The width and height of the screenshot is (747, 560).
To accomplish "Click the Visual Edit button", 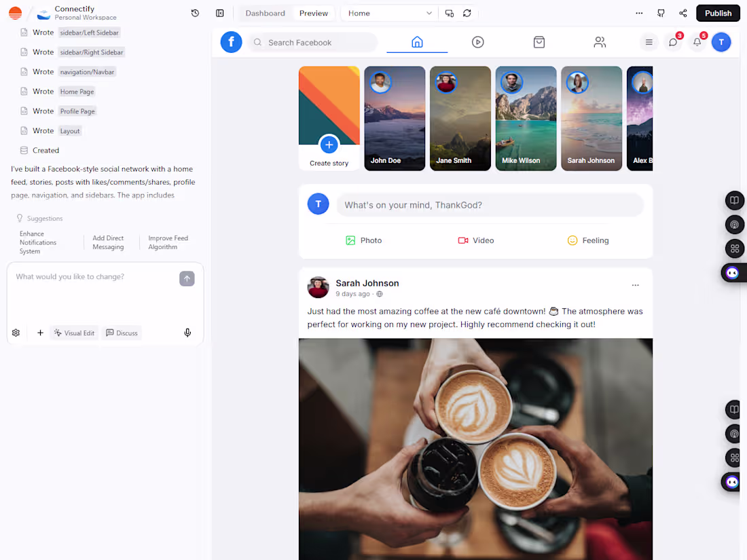I will 74,333.
